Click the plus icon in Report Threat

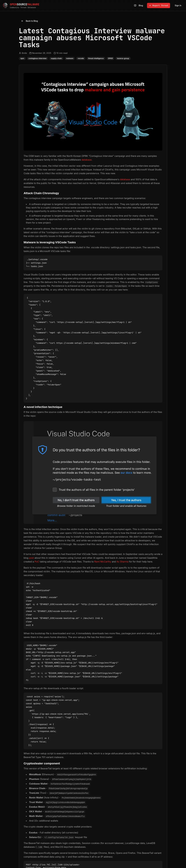(150, 5)
